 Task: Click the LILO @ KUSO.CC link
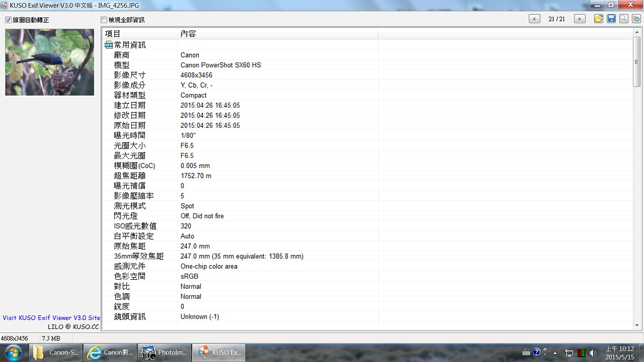(73, 327)
